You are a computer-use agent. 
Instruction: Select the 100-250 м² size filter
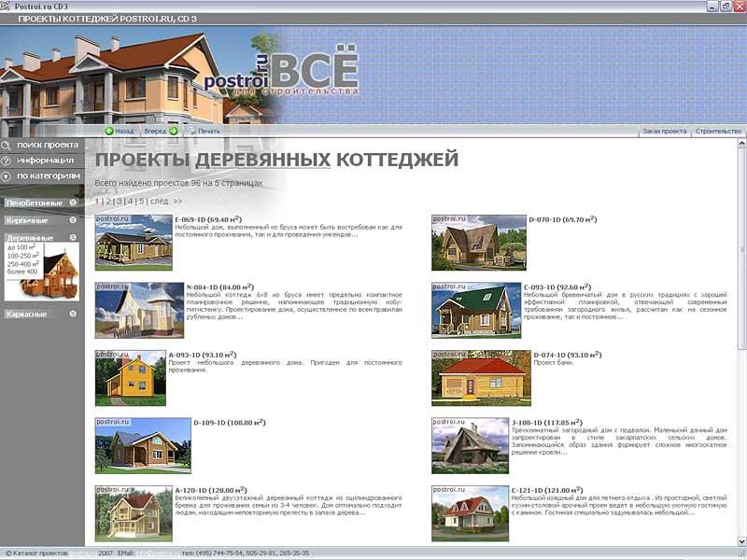tap(22, 256)
